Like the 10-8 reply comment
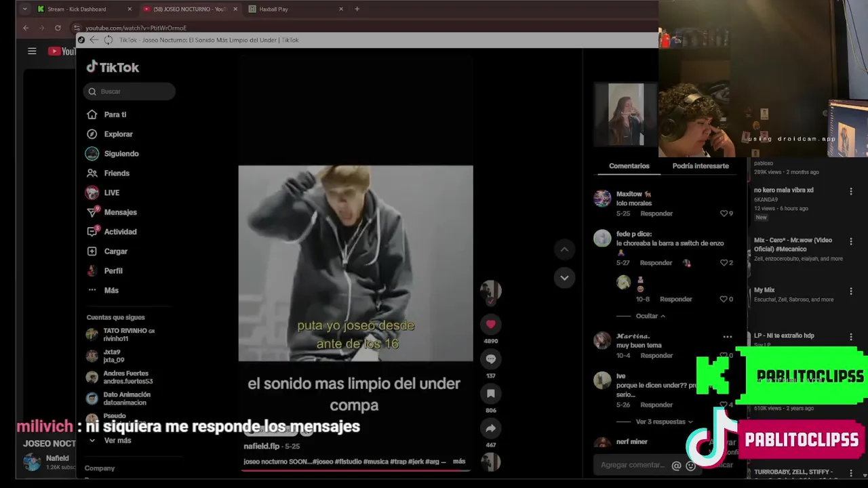Screen dimensions: 868x488 [724, 299]
